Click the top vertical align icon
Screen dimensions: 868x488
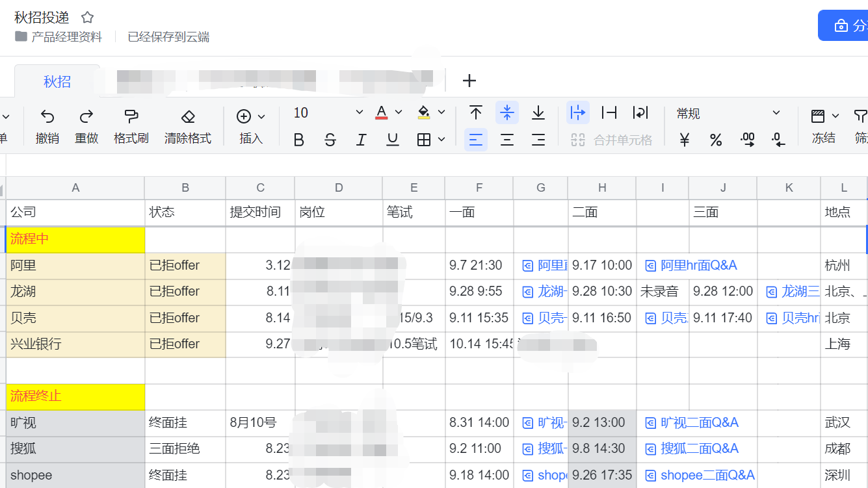(476, 113)
